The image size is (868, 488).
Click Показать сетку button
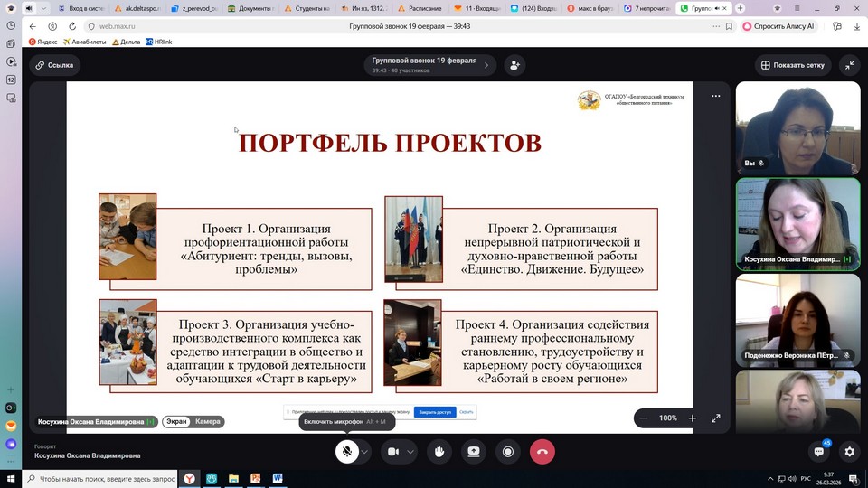(793, 65)
